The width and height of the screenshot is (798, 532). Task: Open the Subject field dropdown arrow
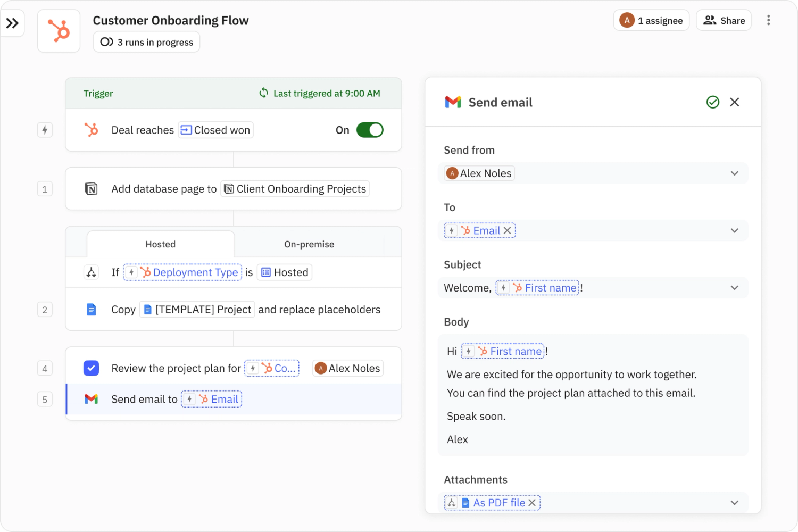pos(735,288)
